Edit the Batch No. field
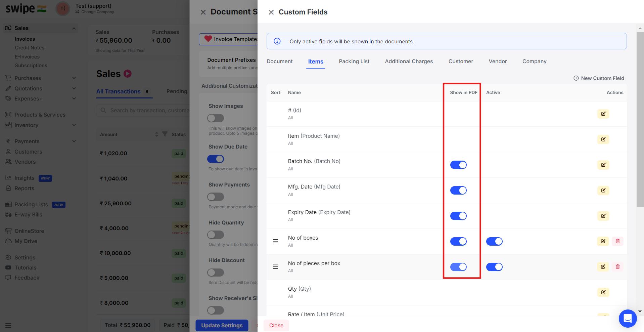The image size is (644, 332). [603, 165]
